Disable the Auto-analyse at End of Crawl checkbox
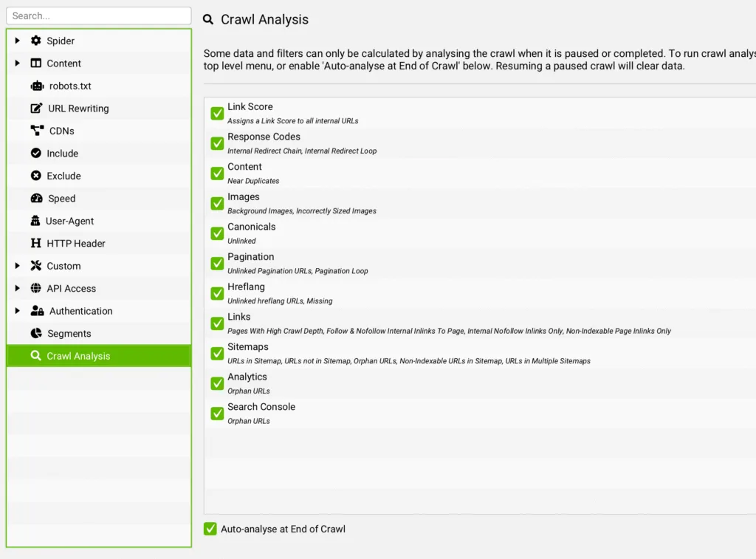This screenshot has width=756, height=559. (x=210, y=529)
